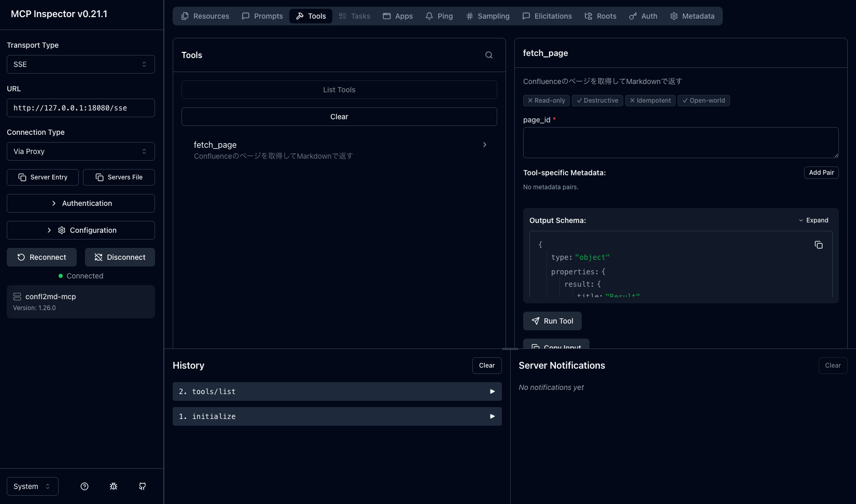
Task: Click the Server Entry copy button
Action: (43, 177)
